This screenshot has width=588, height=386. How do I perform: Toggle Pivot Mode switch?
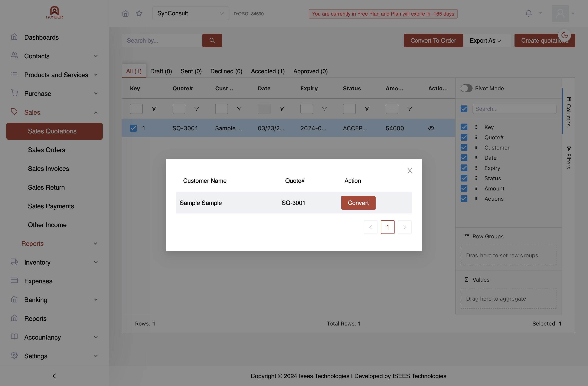[x=466, y=88]
